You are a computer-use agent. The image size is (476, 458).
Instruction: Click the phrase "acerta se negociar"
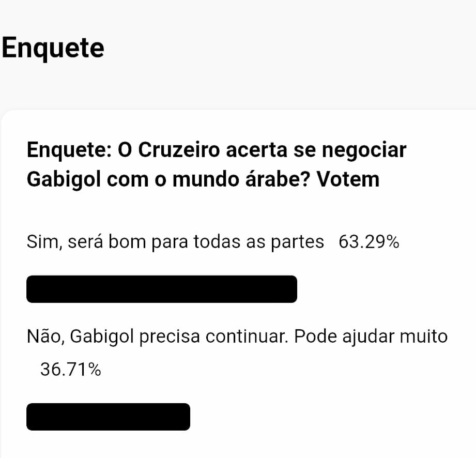point(316,150)
